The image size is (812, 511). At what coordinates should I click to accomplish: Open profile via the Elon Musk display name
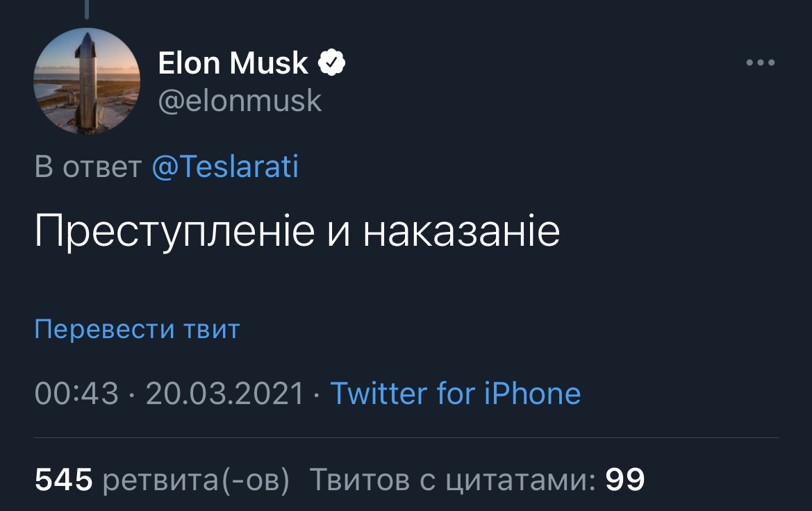233,62
